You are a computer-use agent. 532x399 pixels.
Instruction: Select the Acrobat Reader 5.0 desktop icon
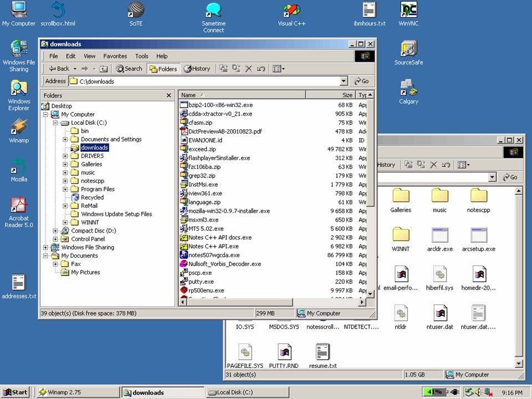point(19,212)
